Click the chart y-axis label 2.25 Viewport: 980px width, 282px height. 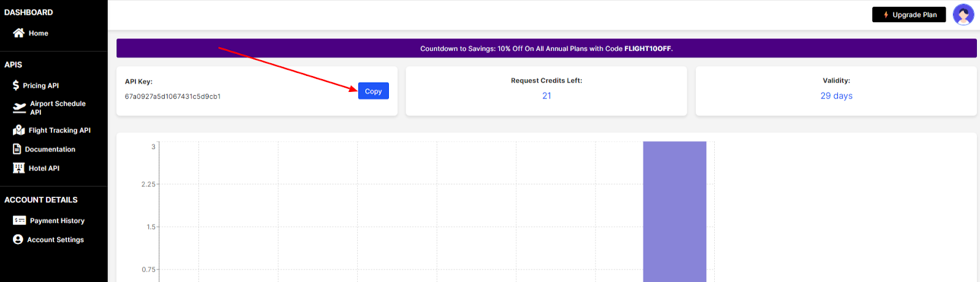pos(148,184)
